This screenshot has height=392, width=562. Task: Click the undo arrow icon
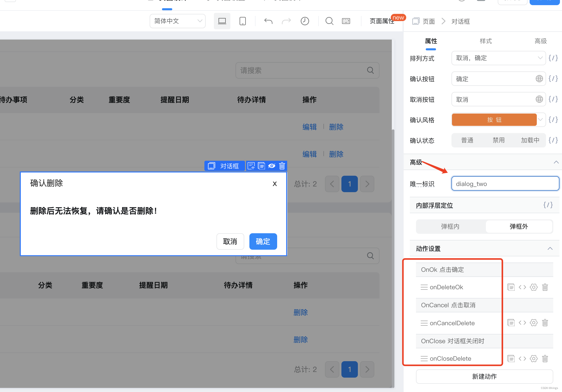pyautogui.click(x=268, y=21)
